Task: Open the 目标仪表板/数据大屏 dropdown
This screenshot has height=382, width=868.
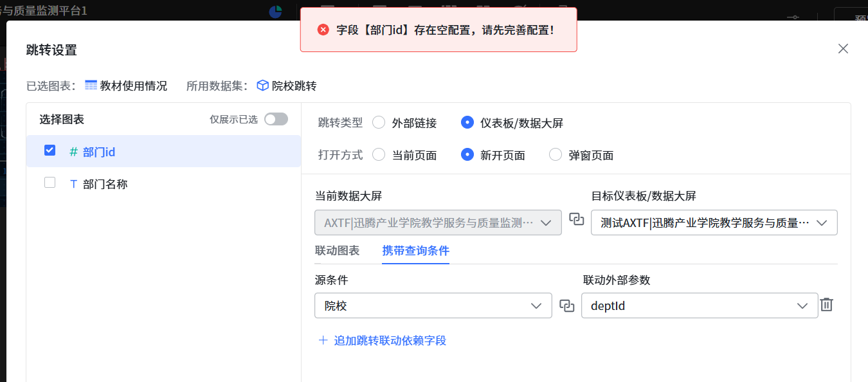Action: 714,223
